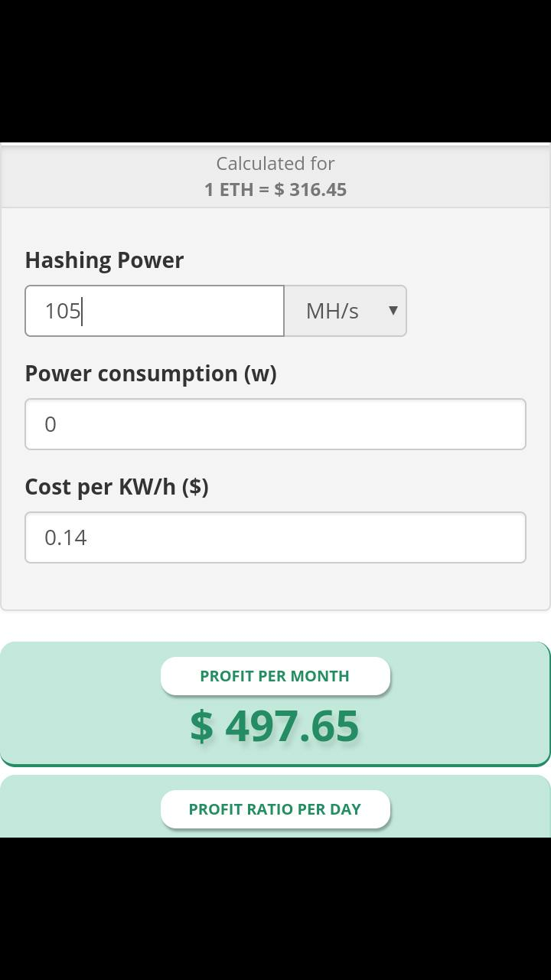551x980 pixels.
Task: Tap the Cost per KW/h ($) label
Action: 116,487
